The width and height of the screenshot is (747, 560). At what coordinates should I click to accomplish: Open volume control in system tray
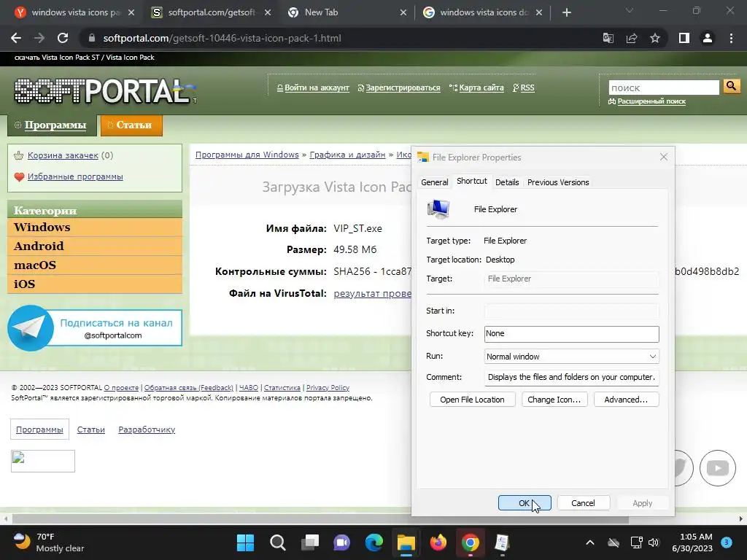[x=654, y=542]
